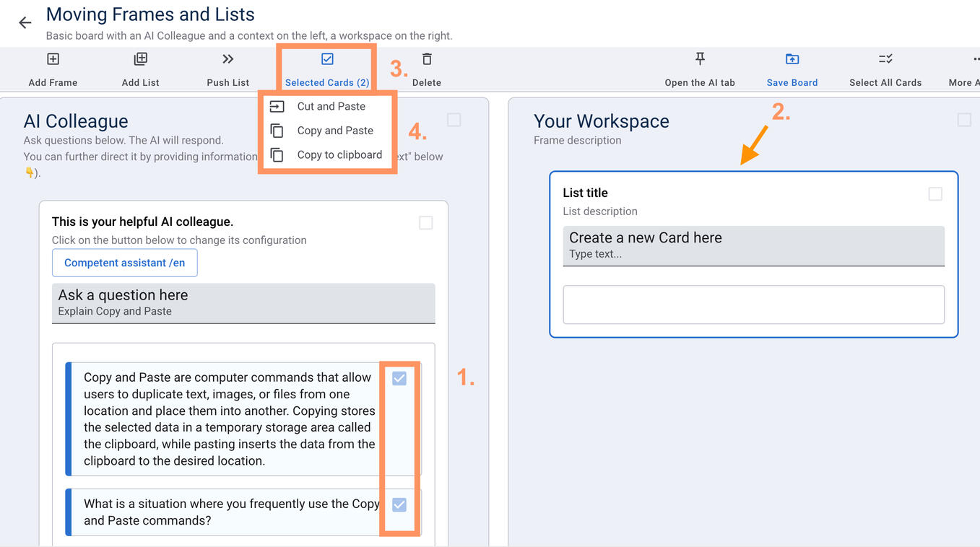Click the Competent assistant /en button
The width and height of the screenshot is (980, 547).
(124, 263)
